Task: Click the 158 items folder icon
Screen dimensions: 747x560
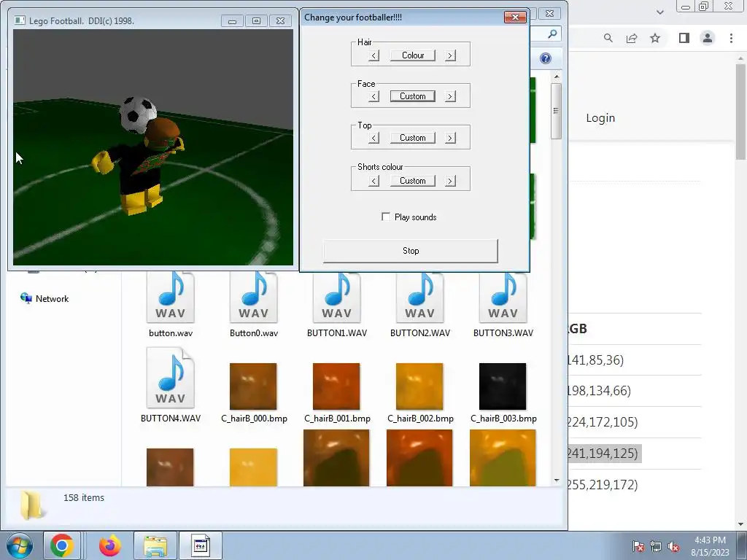Action: [x=34, y=506]
